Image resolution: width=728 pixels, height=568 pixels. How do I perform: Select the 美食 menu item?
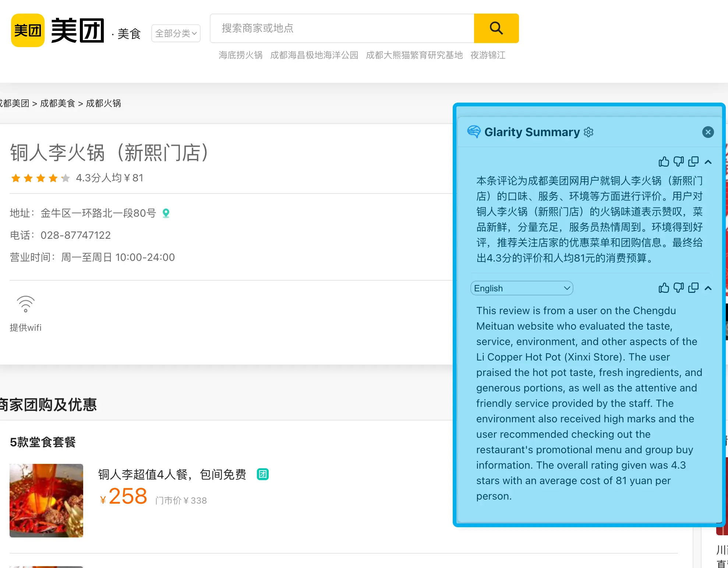tap(129, 34)
